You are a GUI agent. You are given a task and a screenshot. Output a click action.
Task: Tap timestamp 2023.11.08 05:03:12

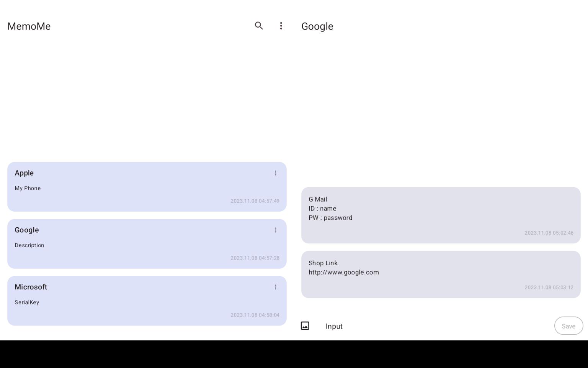click(x=549, y=287)
